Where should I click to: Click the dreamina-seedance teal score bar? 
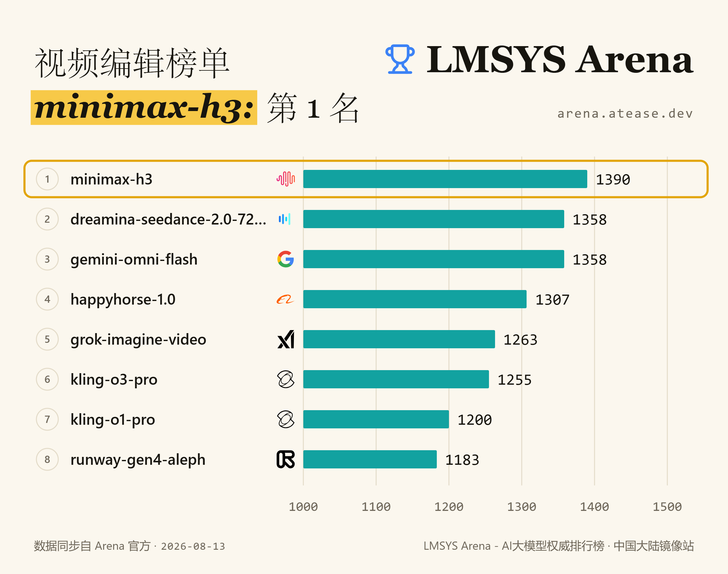(x=434, y=219)
